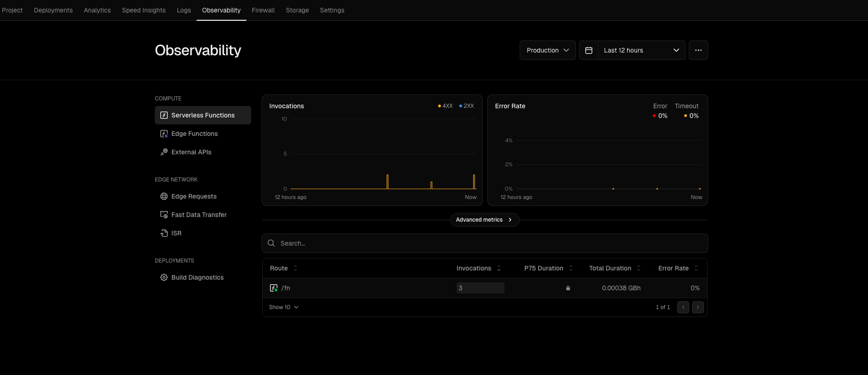The width and height of the screenshot is (868, 375).
Task: Open the Speed Insights tab
Action: (x=144, y=10)
